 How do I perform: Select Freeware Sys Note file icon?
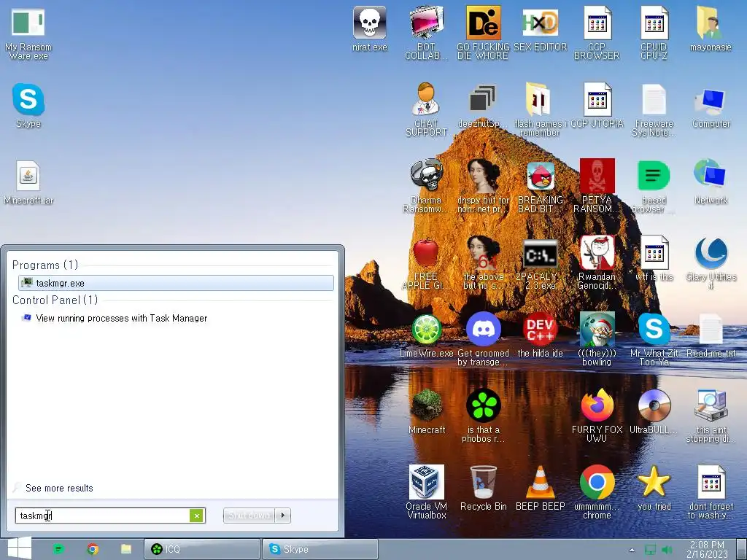(x=654, y=109)
